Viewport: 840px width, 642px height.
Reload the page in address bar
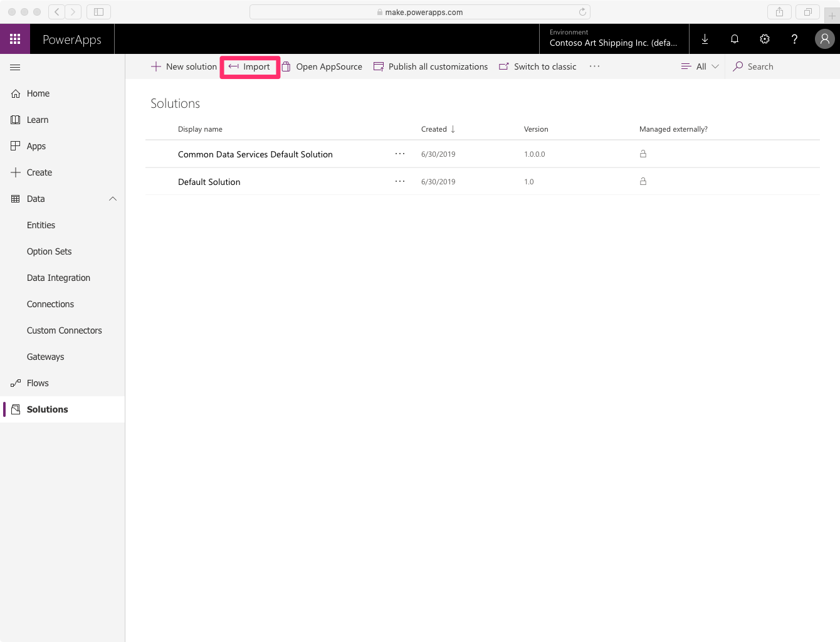582,12
